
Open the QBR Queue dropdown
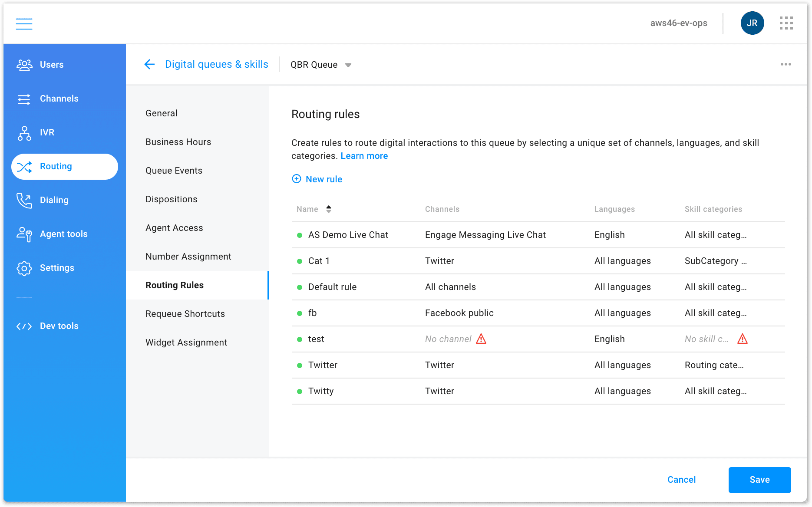pyautogui.click(x=348, y=65)
